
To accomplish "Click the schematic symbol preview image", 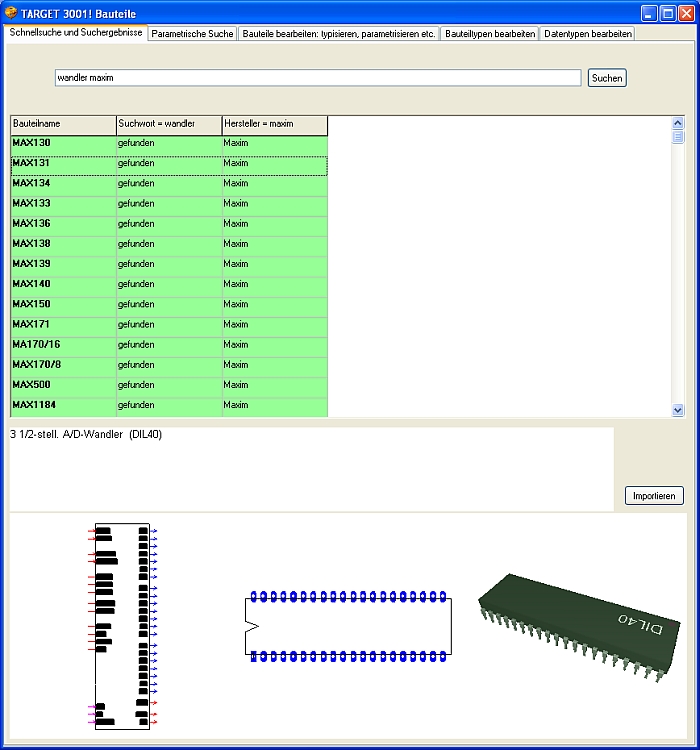I will (123, 625).
